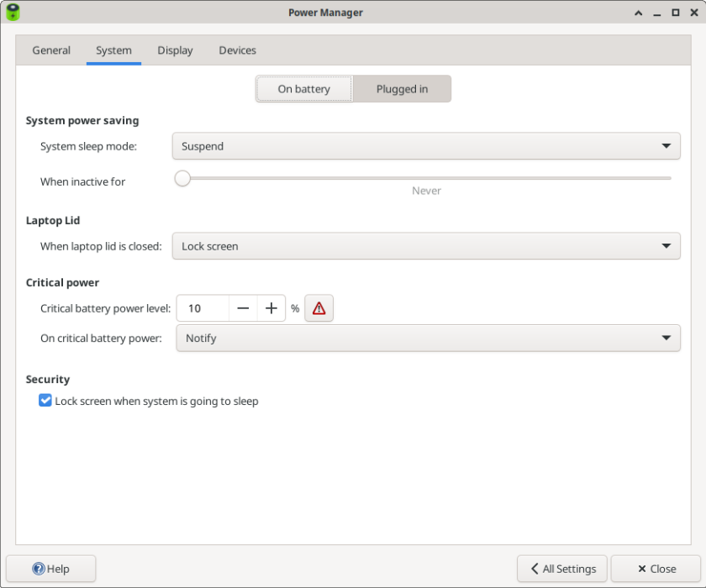
Task: Click the back chevron on All Settings
Action: (533, 569)
